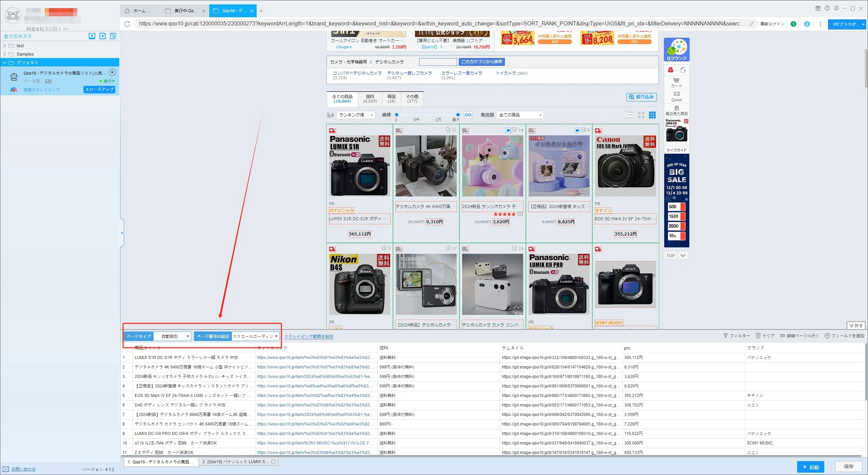Expand the Samples folder in task tree
Viewport: 868px width, 475px height.
click(4, 54)
